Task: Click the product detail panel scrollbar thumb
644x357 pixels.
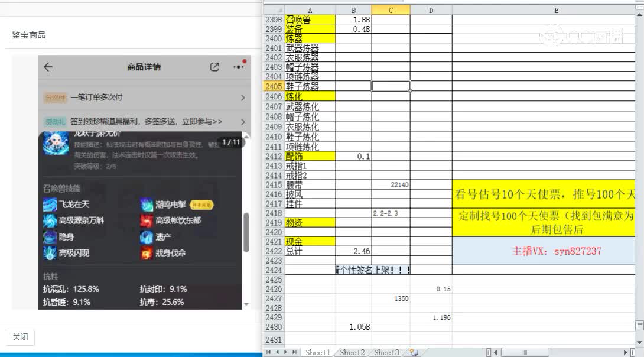Action: (x=246, y=232)
